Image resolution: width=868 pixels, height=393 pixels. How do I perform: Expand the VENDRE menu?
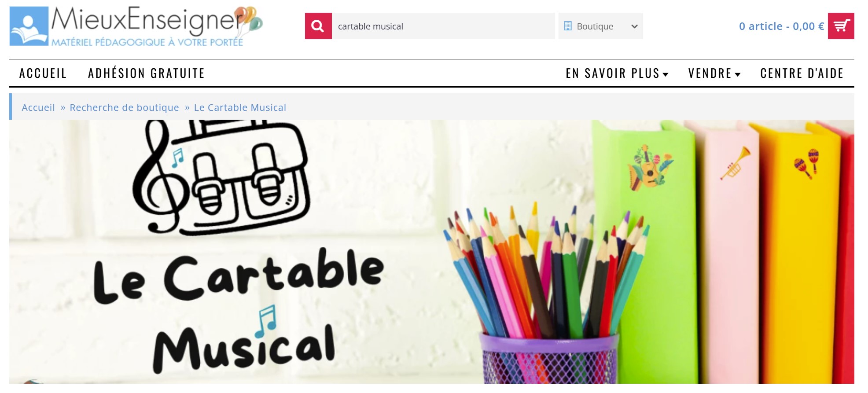pos(714,73)
